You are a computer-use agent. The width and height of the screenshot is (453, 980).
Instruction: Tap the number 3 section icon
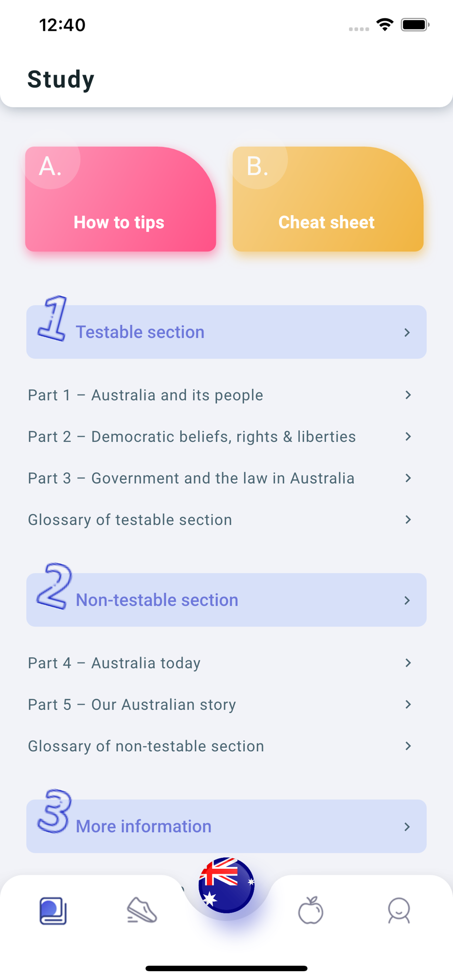[x=54, y=811]
